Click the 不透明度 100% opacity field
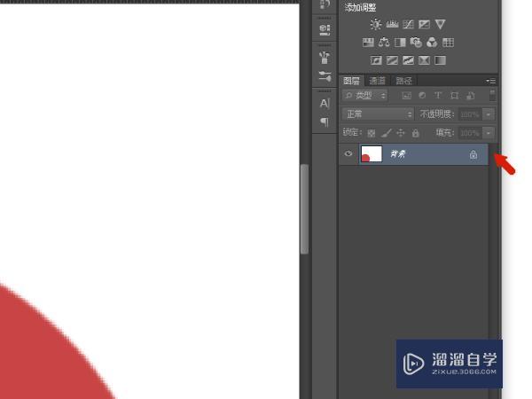This screenshot has height=399, width=532. coord(470,114)
